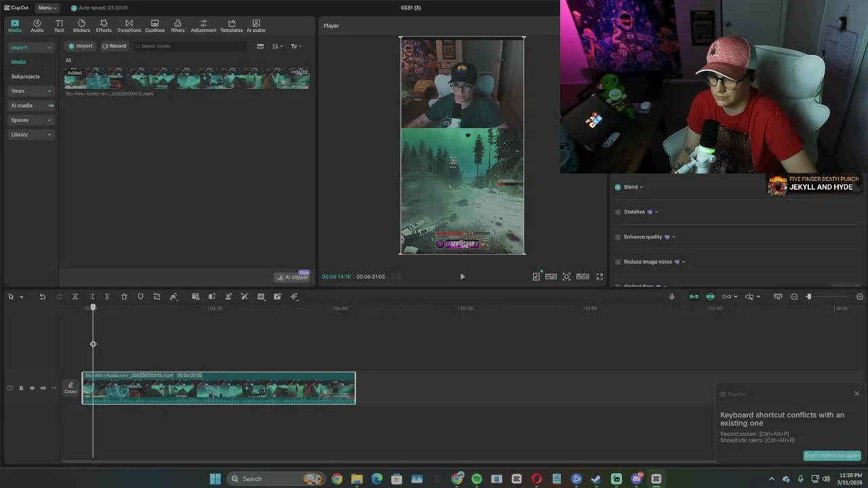The image size is (868, 488).
Task: Expand the Spaces sidebar section
Action: tap(31, 120)
